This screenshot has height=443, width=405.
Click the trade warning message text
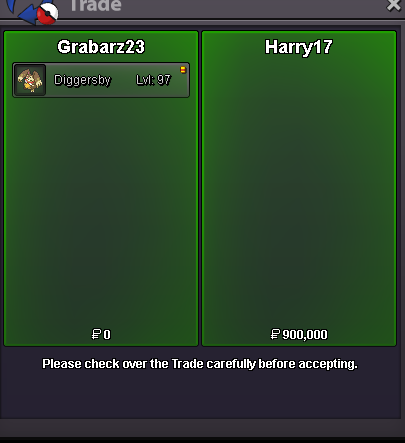pos(200,364)
